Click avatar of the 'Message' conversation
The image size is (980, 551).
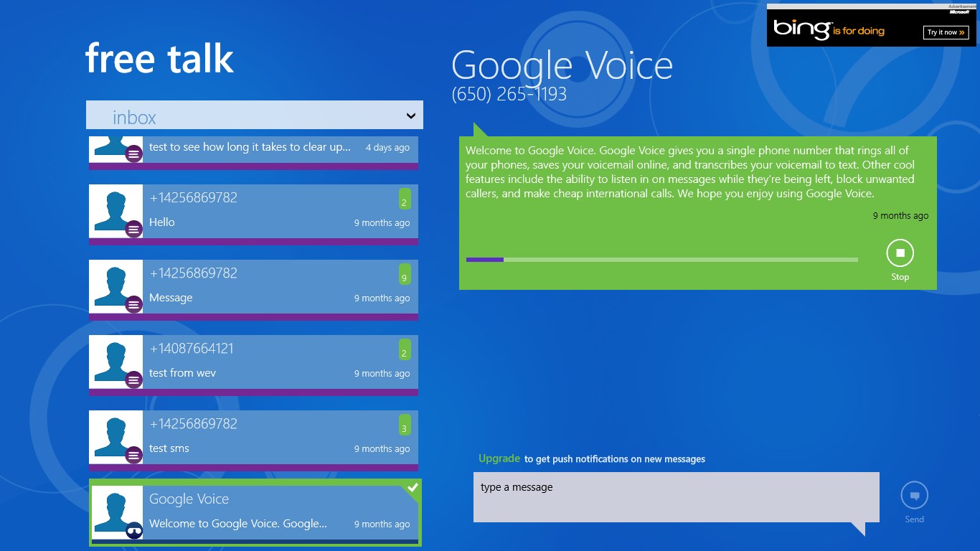point(116,286)
